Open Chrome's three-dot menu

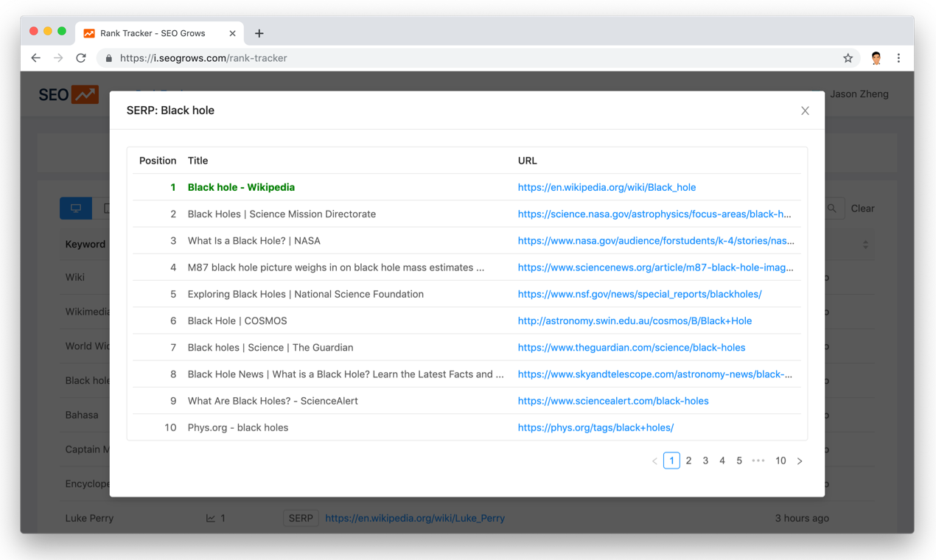[x=898, y=57]
